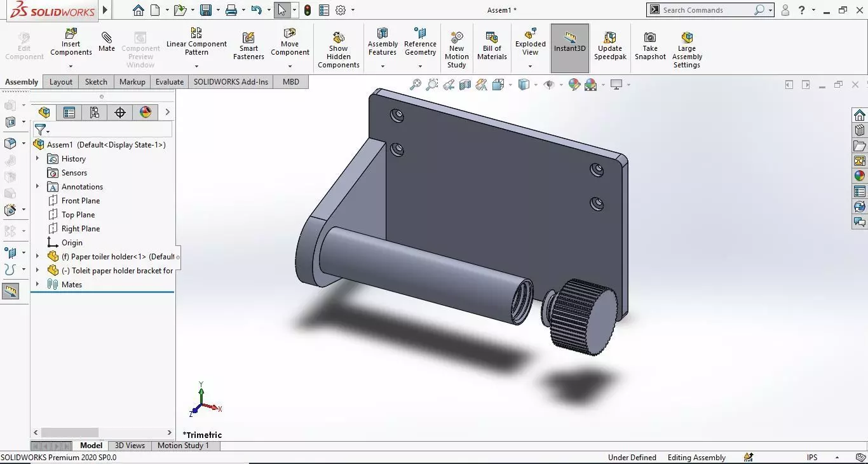Open the ConfigurationManager tab icon
The width and height of the screenshot is (868, 464).
[95, 113]
